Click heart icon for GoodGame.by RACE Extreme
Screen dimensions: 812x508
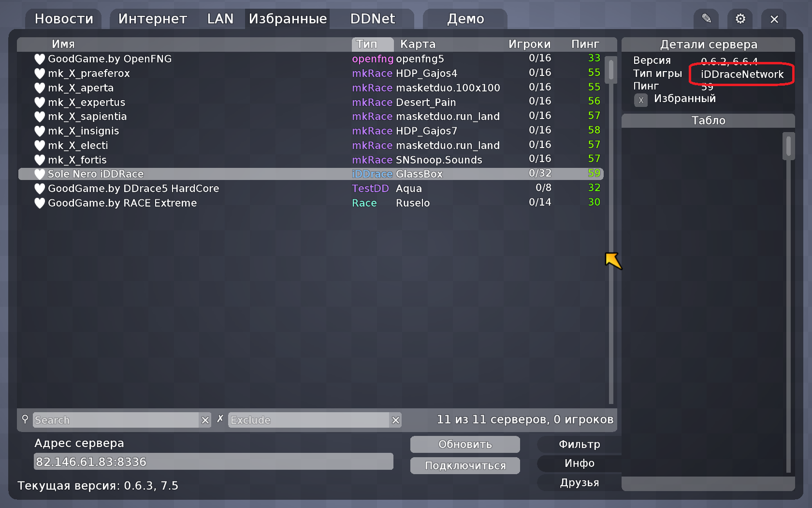tap(40, 203)
